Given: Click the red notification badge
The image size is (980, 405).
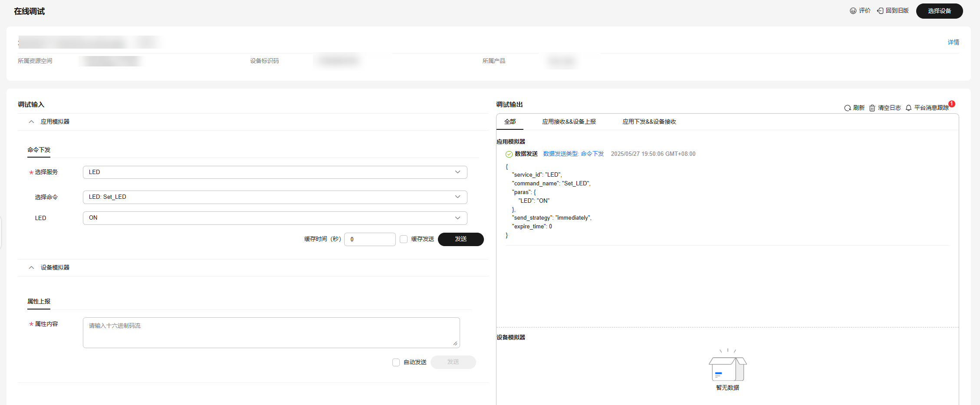Looking at the screenshot, I should [952, 104].
